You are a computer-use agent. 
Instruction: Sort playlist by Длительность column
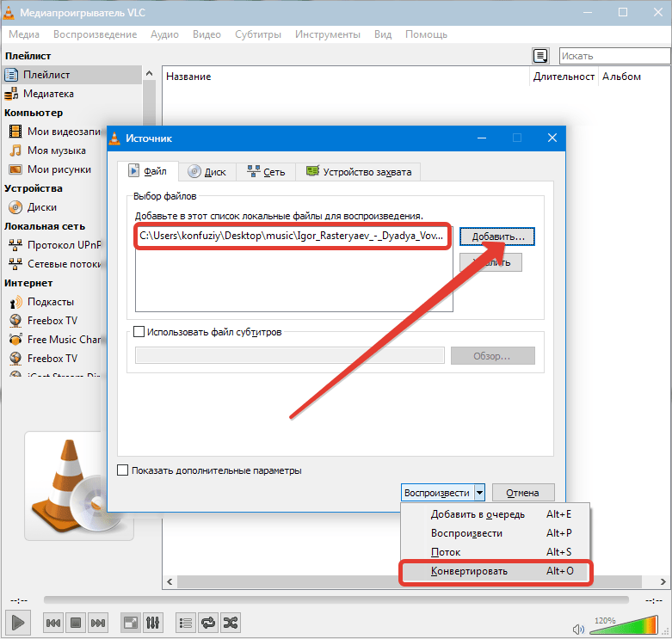tap(564, 77)
